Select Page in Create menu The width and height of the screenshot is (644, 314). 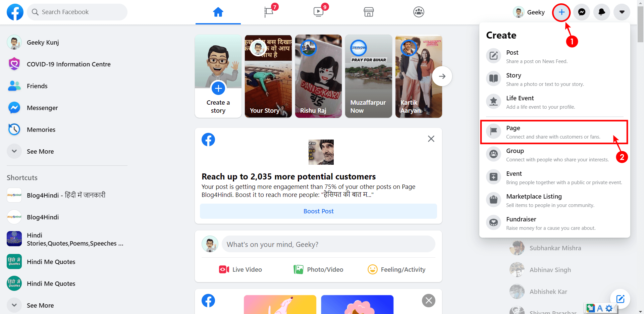[555, 132]
